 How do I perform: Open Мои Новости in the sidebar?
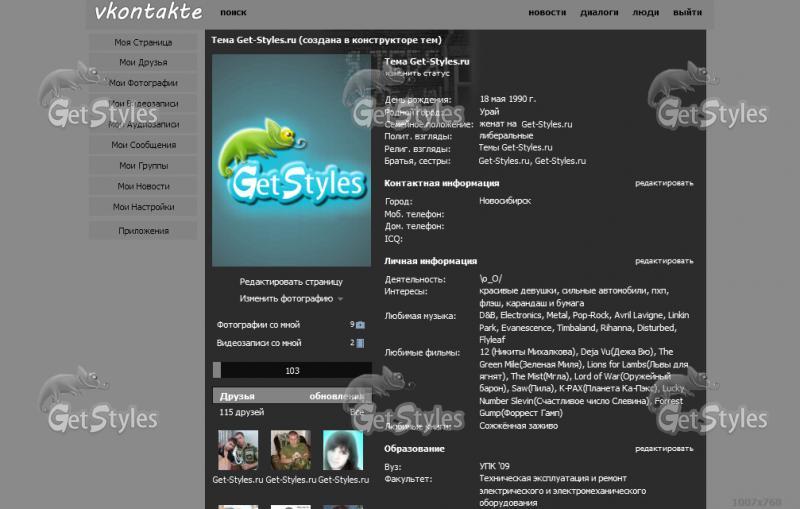[x=143, y=186]
